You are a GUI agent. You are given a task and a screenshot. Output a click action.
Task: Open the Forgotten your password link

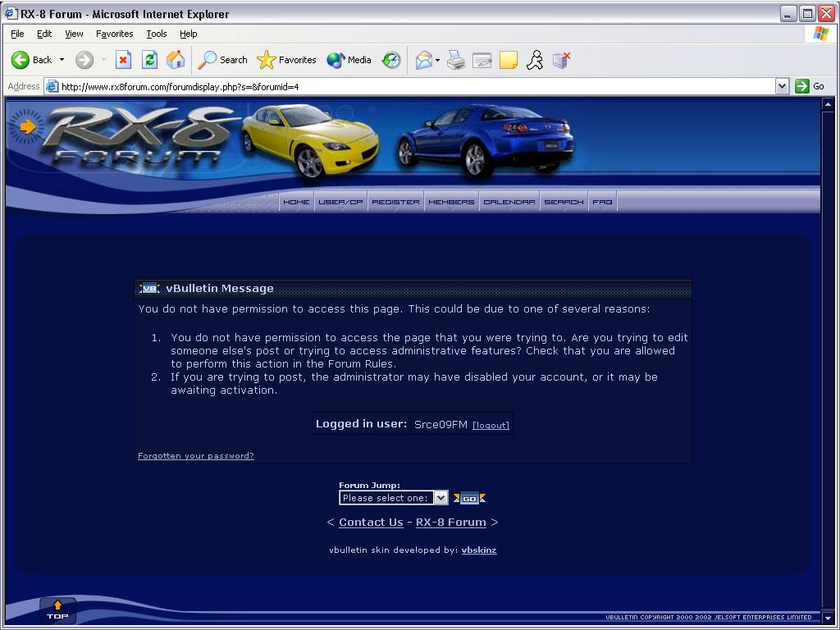coord(195,456)
